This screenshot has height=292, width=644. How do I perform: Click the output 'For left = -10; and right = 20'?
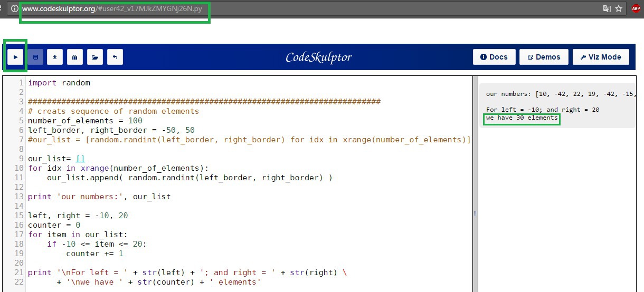click(543, 110)
